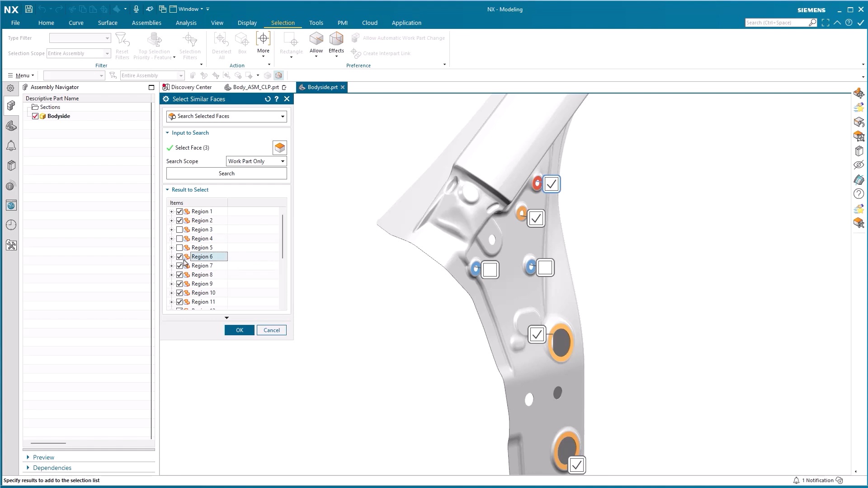
Task: Expand the Search Selected Faces dropdown
Action: click(281, 116)
